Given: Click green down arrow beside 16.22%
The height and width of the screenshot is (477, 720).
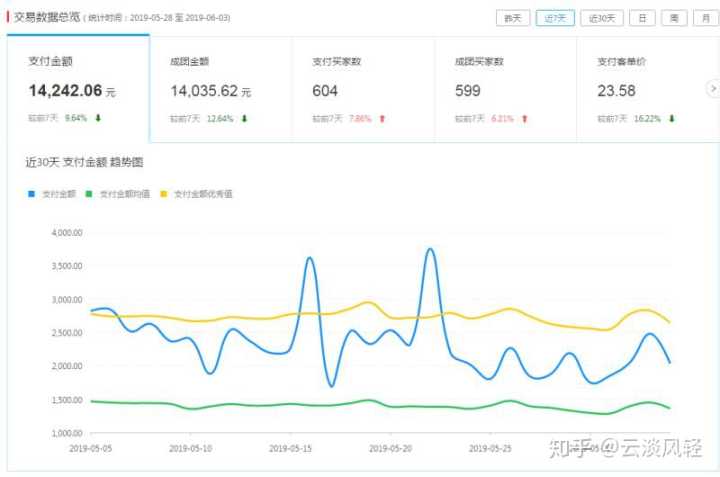Looking at the screenshot, I should [x=672, y=118].
